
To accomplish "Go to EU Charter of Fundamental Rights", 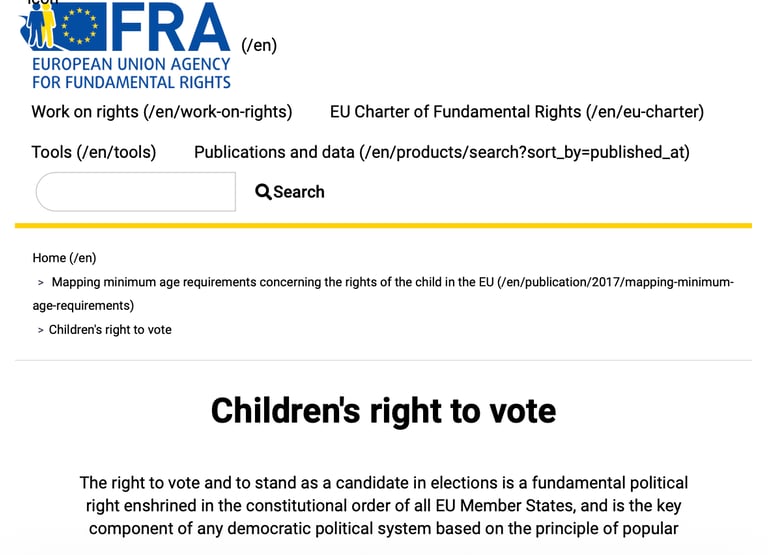I will (x=516, y=112).
